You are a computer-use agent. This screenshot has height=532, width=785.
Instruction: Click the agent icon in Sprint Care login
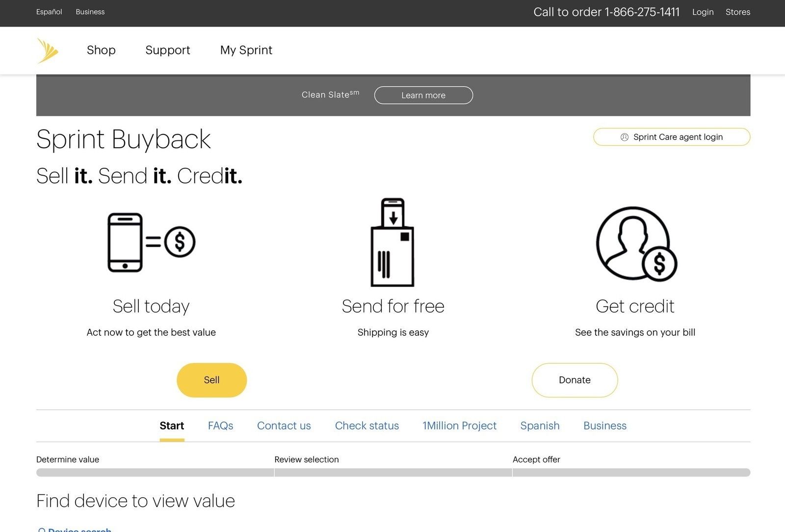(x=625, y=137)
